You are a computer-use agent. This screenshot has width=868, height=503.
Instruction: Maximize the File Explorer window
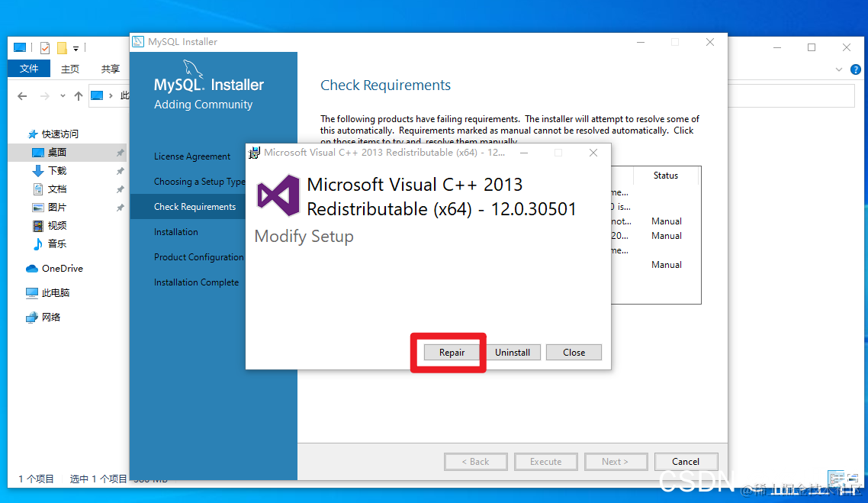click(812, 47)
